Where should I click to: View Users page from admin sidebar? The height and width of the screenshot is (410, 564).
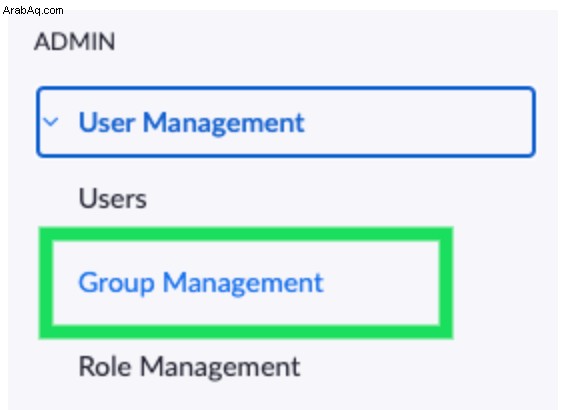[x=113, y=198]
